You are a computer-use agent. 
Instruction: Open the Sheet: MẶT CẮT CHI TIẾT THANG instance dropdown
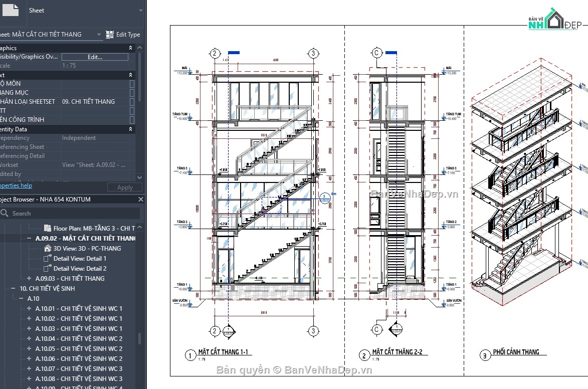click(99, 35)
